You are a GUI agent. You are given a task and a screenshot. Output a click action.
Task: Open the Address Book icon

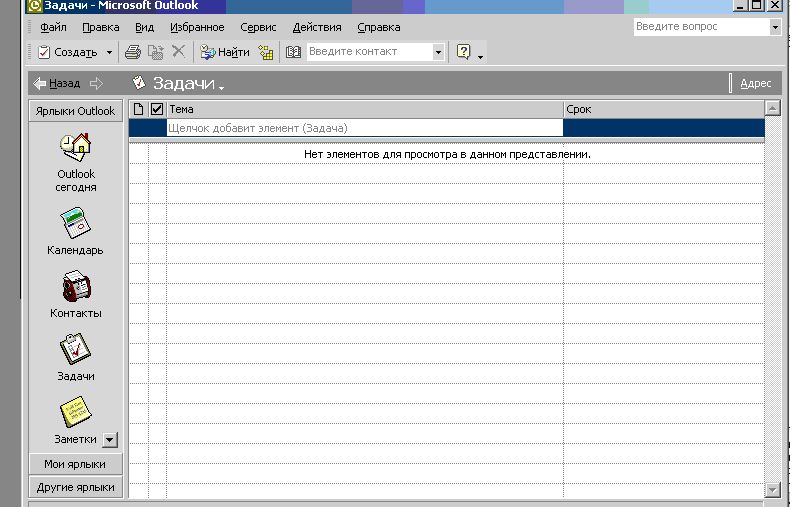click(x=293, y=52)
